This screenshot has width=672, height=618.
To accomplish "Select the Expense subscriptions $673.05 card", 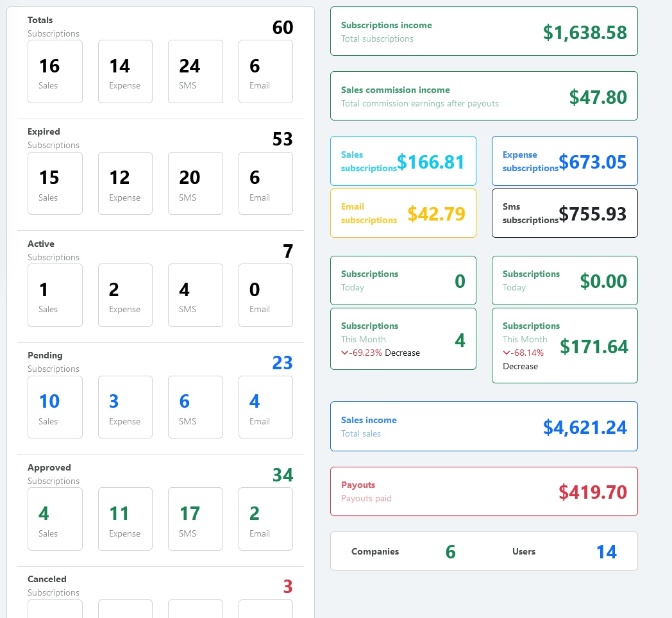I will tap(564, 161).
